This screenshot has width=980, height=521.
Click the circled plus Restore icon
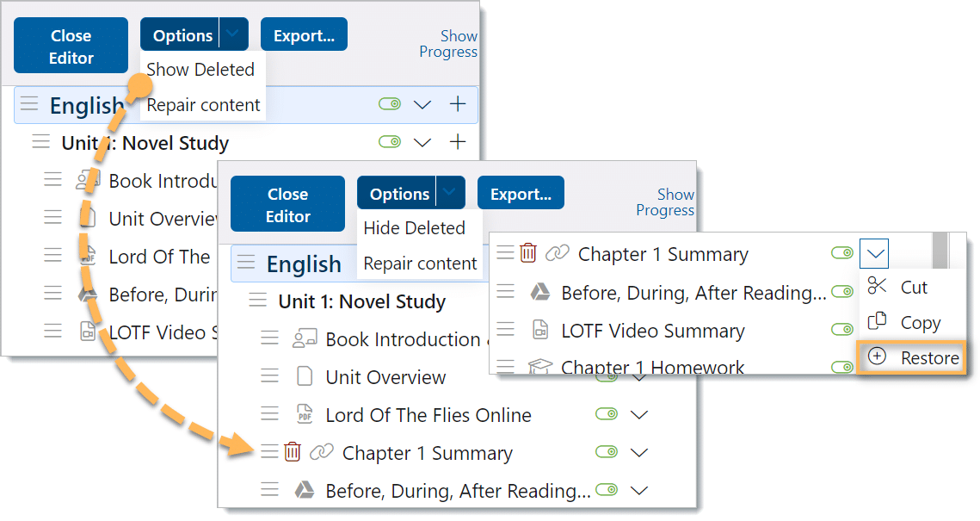(877, 357)
